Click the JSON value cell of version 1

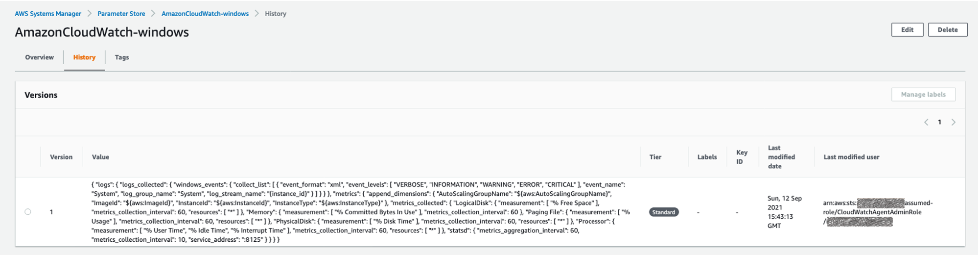361,212
